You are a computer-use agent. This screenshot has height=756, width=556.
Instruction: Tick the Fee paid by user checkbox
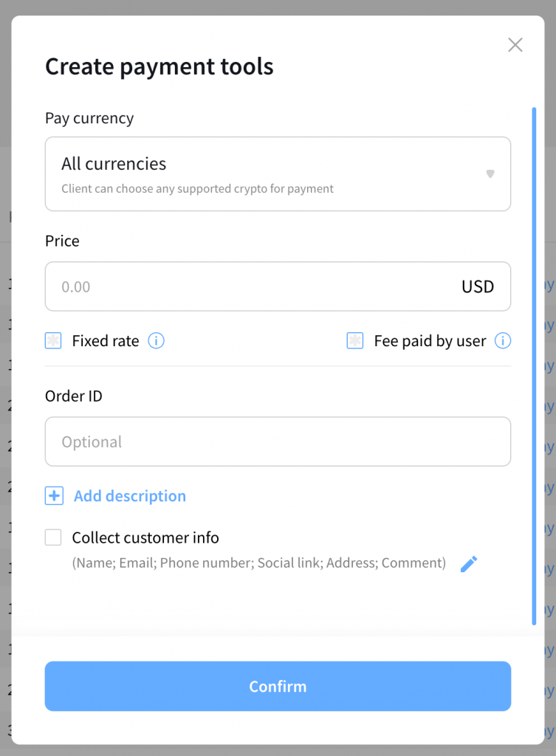click(x=355, y=340)
